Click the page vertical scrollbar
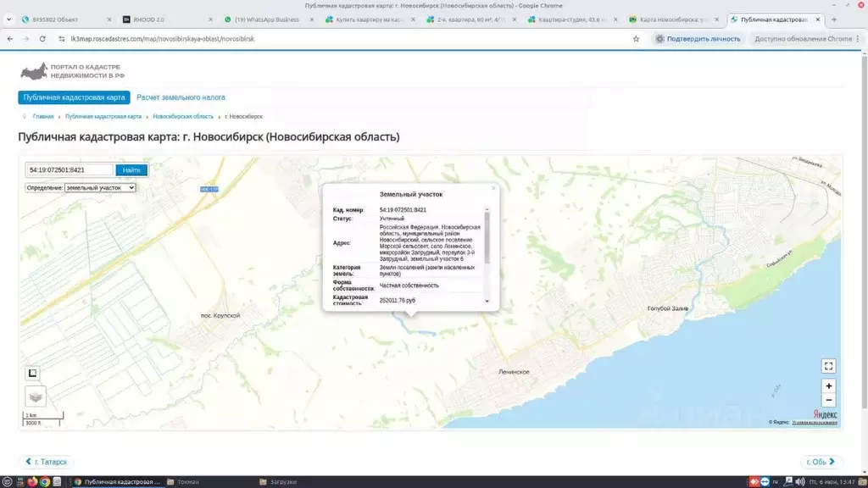The height and width of the screenshot is (488, 868). coord(864,232)
